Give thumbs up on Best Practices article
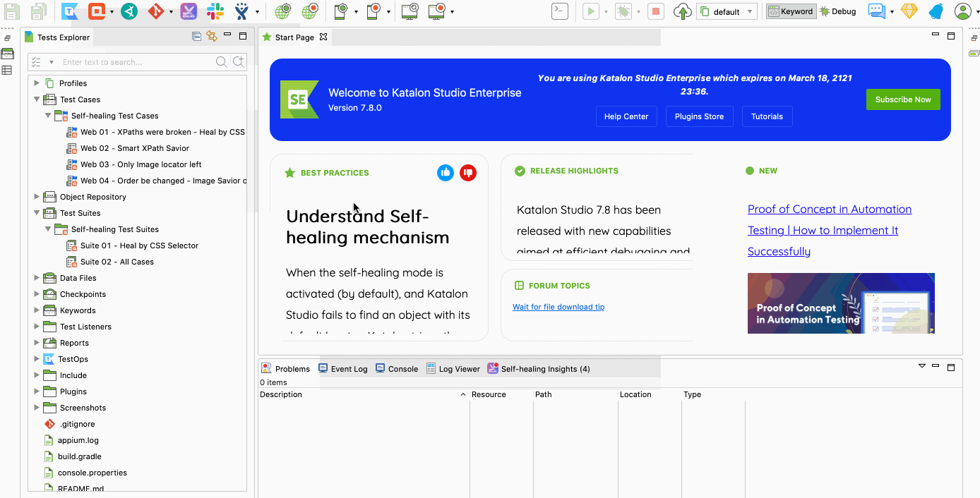Image resolution: width=980 pixels, height=498 pixels. (445, 172)
